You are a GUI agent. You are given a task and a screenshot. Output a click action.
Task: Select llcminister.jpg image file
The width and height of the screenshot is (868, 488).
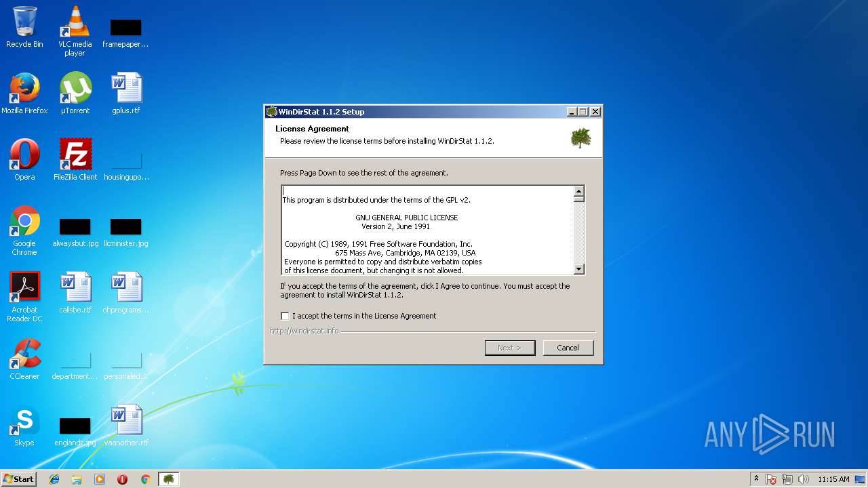[x=126, y=231]
